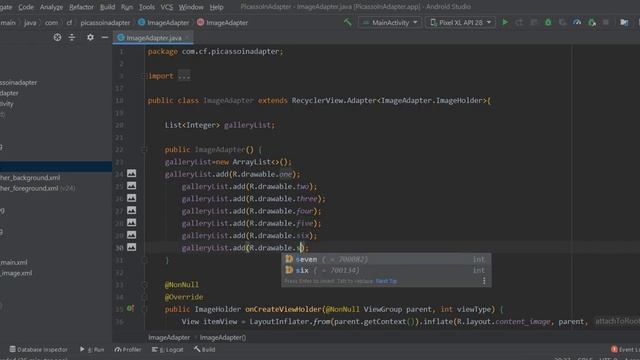Open the Event Log button

point(625,349)
